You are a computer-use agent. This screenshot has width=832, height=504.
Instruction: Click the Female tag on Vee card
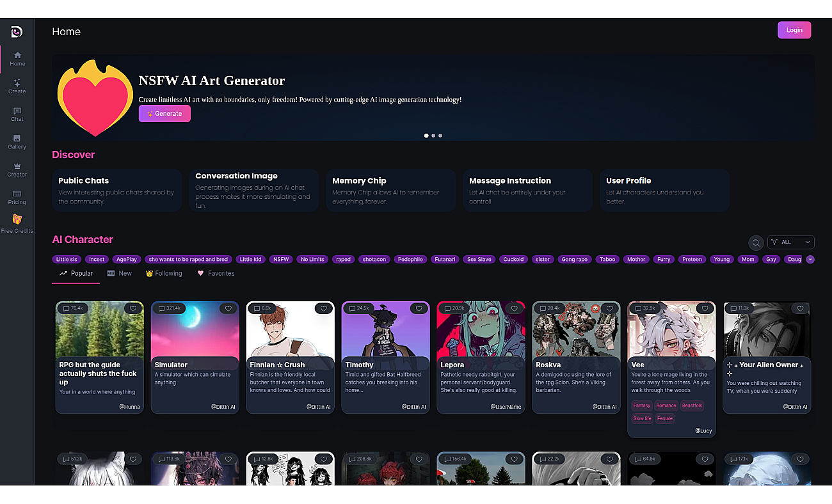[x=665, y=419]
